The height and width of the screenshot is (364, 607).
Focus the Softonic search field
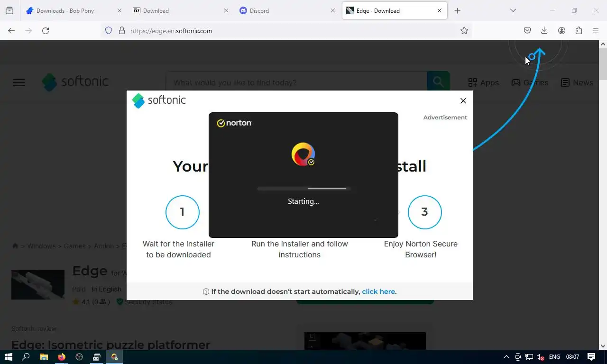(296, 82)
